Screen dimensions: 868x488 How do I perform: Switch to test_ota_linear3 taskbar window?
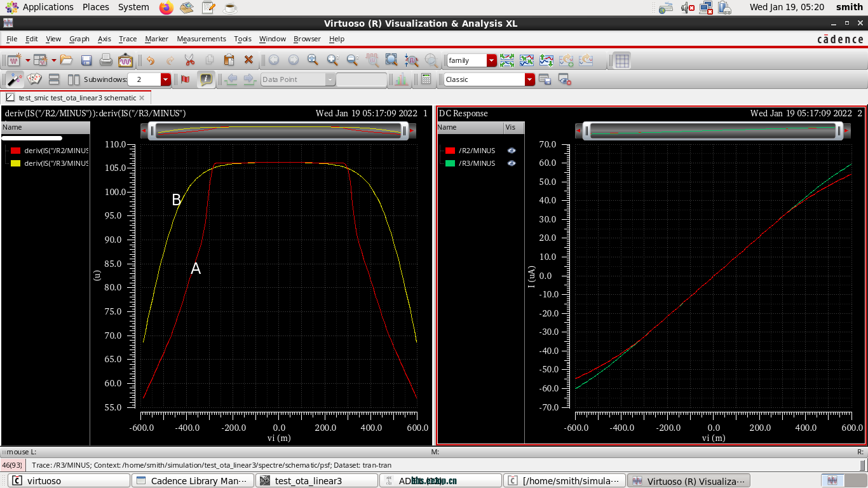tap(316, 481)
